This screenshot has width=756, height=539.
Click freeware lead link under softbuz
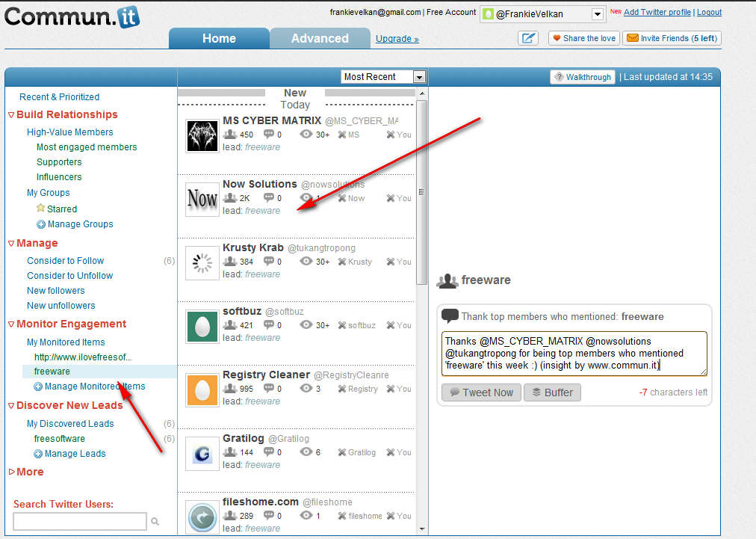point(262,338)
